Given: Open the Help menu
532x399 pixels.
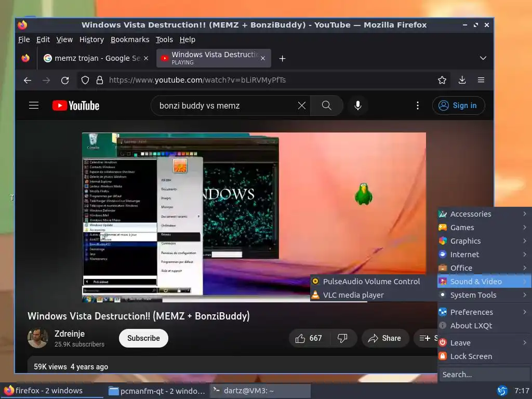Looking at the screenshot, I should click(x=187, y=39).
